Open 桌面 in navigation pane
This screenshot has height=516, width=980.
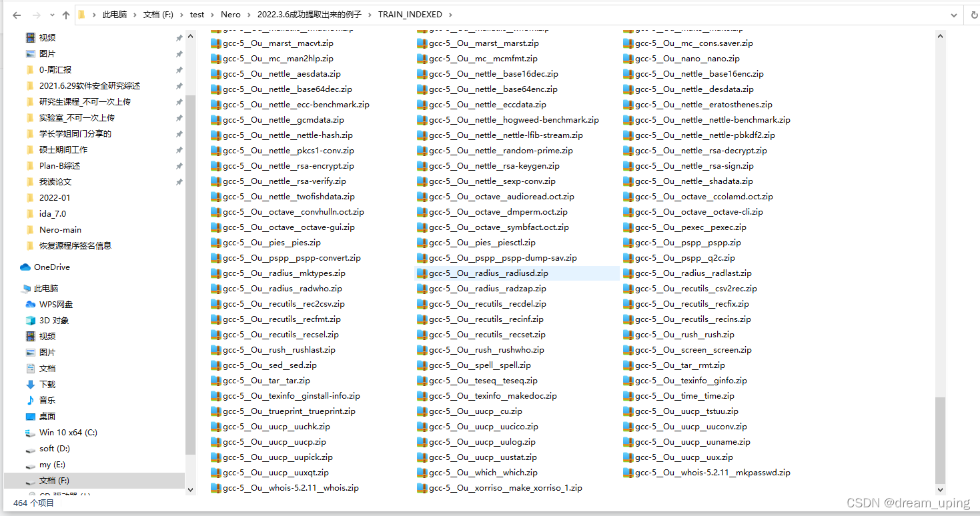click(47, 417)
